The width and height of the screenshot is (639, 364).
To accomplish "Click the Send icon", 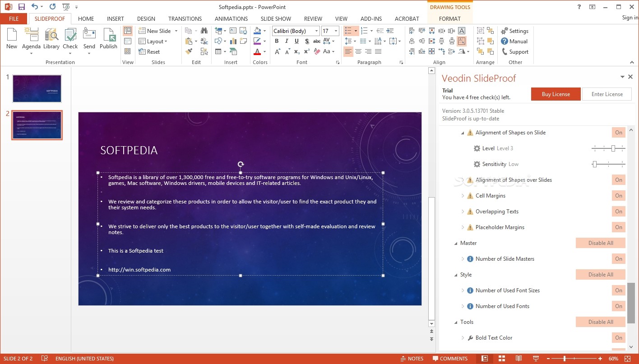I will click(x=89, y=41).
